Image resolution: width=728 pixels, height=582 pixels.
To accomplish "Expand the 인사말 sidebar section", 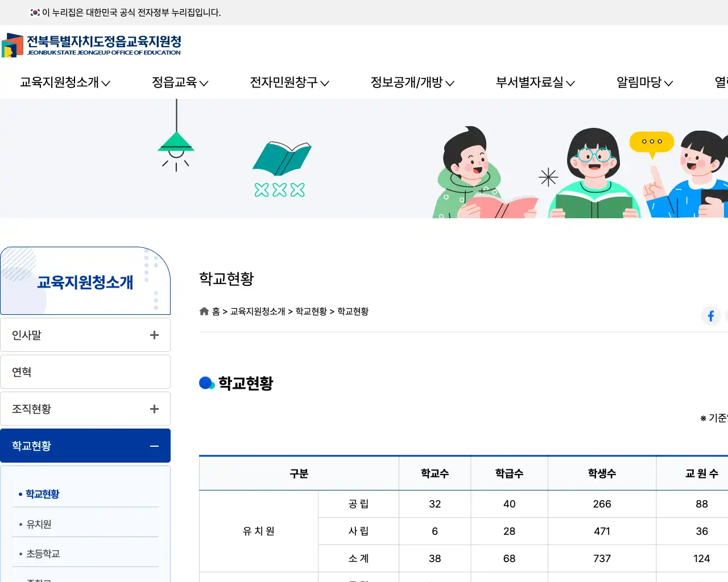I will click(x=154, y=335).
